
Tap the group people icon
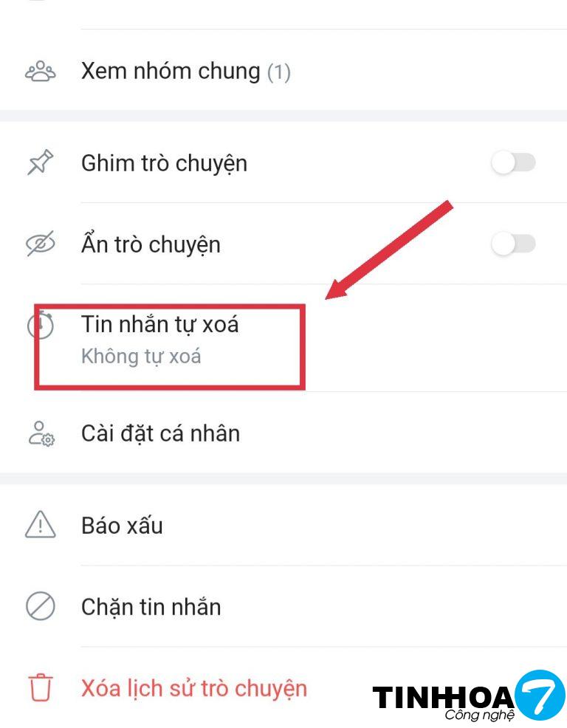coord(41,72)
